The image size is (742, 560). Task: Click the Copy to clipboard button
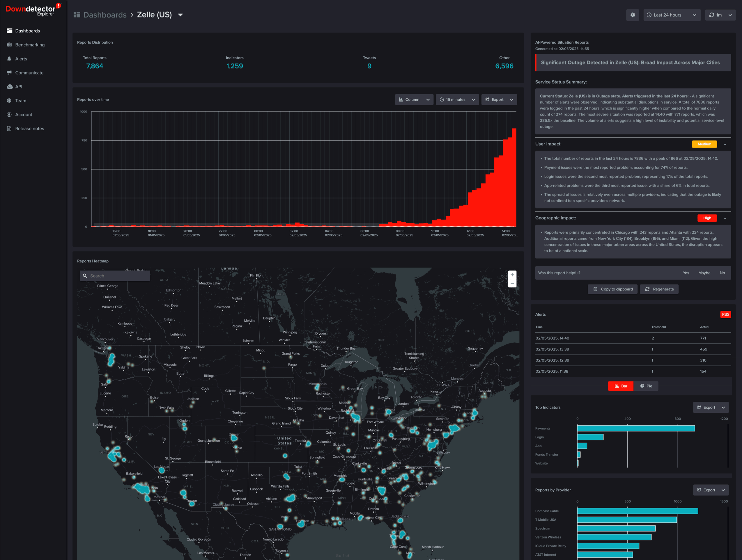click(x=612, y=289)
